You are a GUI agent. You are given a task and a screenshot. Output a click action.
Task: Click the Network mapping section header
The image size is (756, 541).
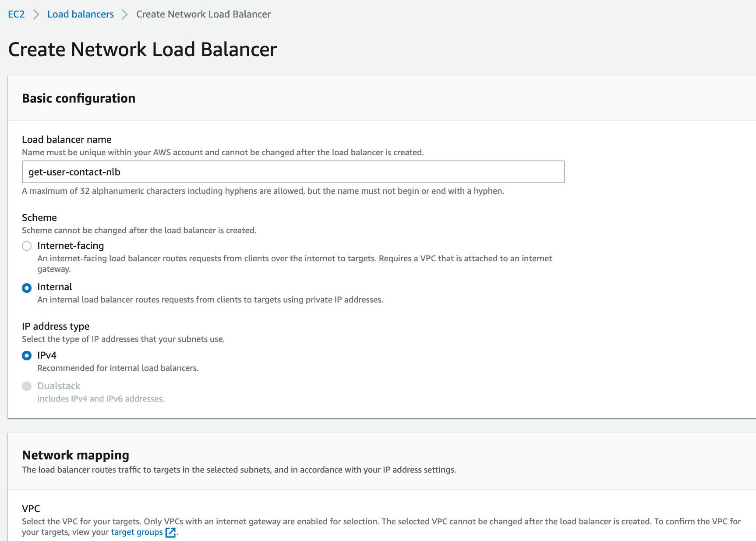pos(75,455)
